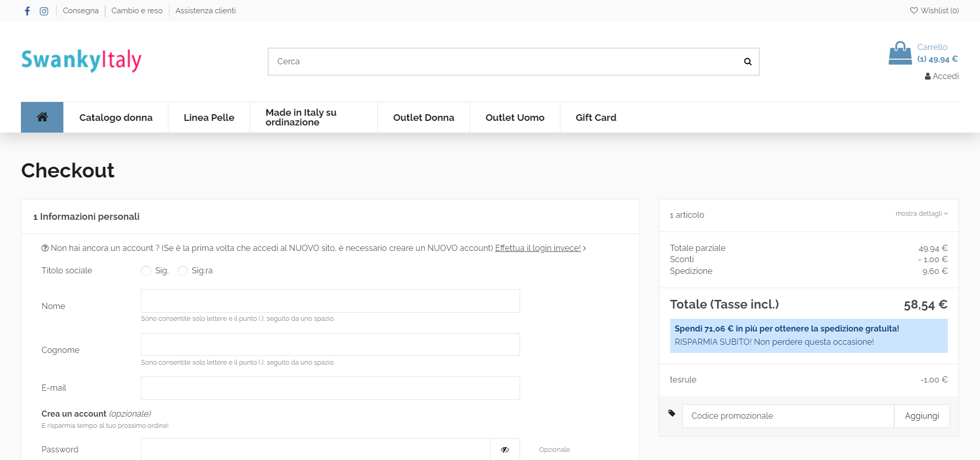Click into the Nome input field
980x460 pixels.
click(x=330, y=301)
